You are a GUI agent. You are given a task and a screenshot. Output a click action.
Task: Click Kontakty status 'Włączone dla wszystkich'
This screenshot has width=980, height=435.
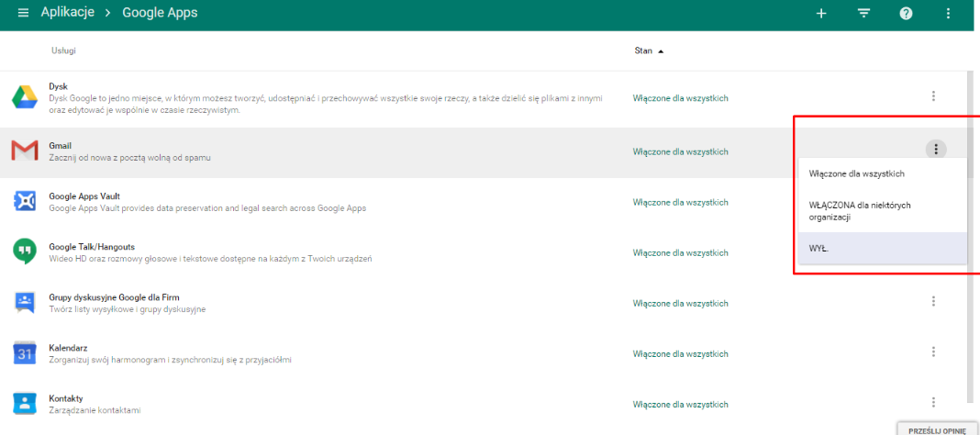coord(681,405)
